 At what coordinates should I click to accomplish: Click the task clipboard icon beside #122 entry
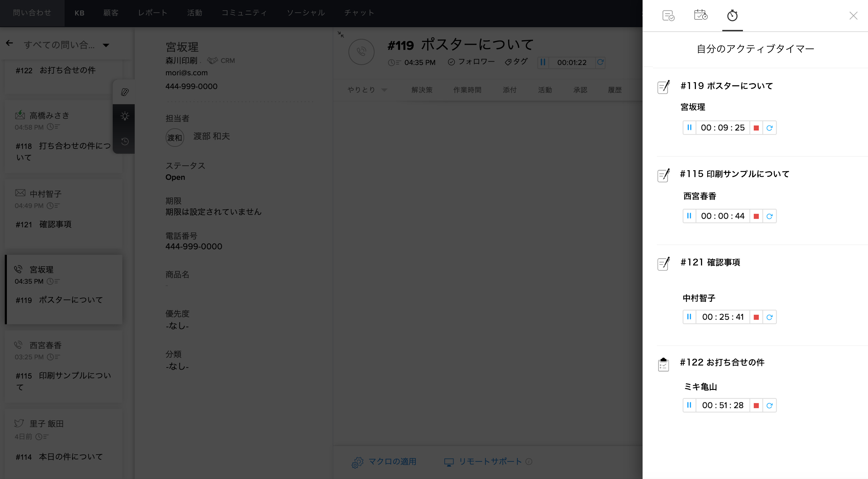click(663, 364)
